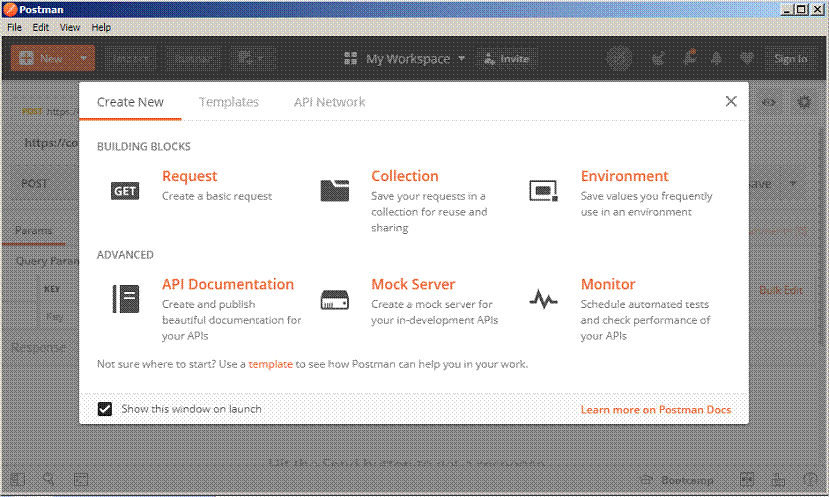The height and width of the screenshot is (497, 829).
Task: Expand the New button dropdown arrow
Action: click(84, 58)
